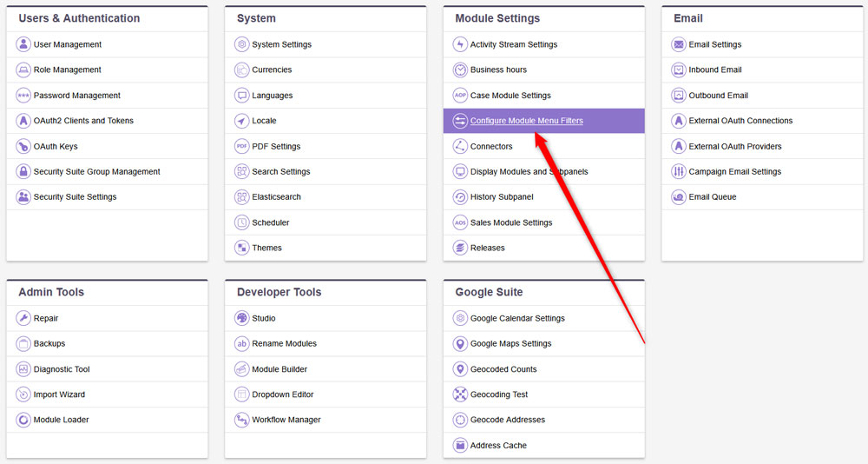Click the System Settings gear icon
Screen dimensions: 868x464
coord(242,44)
